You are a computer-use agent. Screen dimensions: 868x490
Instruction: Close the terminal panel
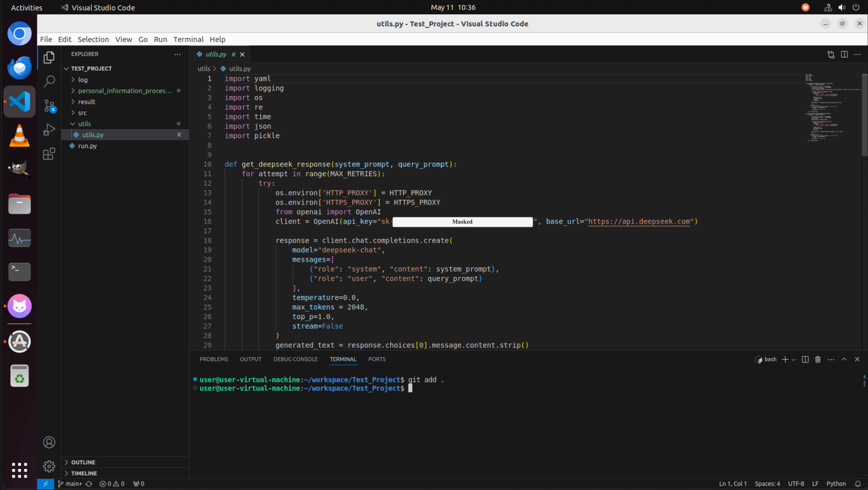pyautogui.click(x=857, y=359)
